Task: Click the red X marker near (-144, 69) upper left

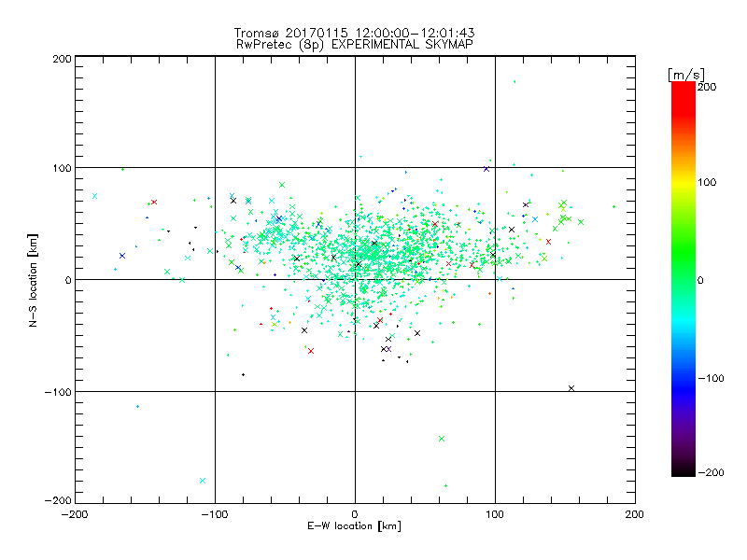Action: 154,203
